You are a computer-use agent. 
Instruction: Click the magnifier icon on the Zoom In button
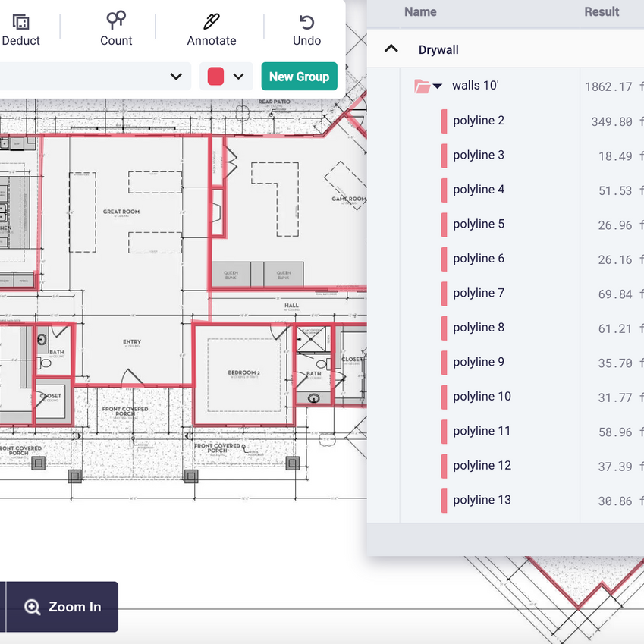pos(31,607)
